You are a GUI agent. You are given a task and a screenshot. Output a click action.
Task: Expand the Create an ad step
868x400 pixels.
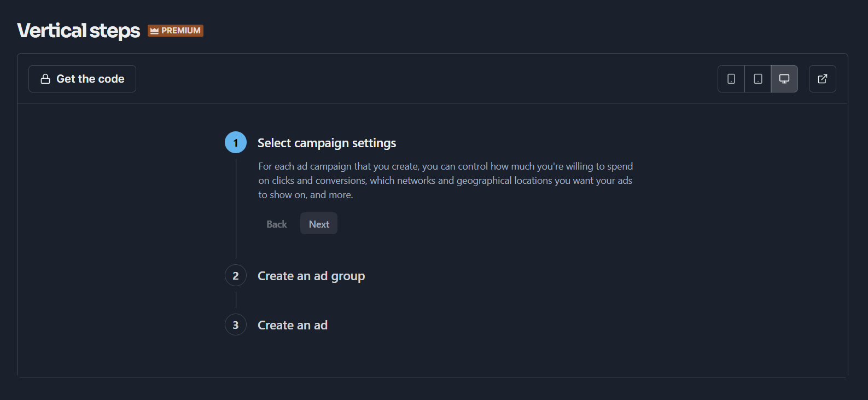(x=293, y=325)
